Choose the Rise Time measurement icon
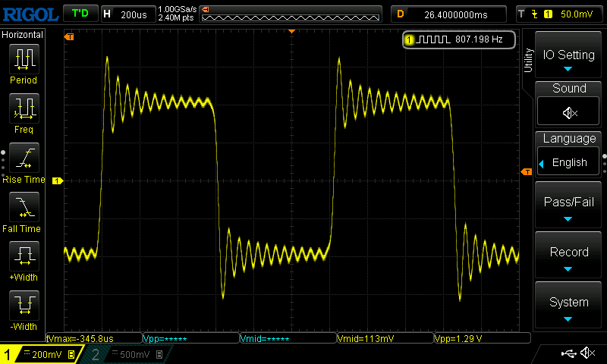607x364 pixels. [x=24, y=158]
